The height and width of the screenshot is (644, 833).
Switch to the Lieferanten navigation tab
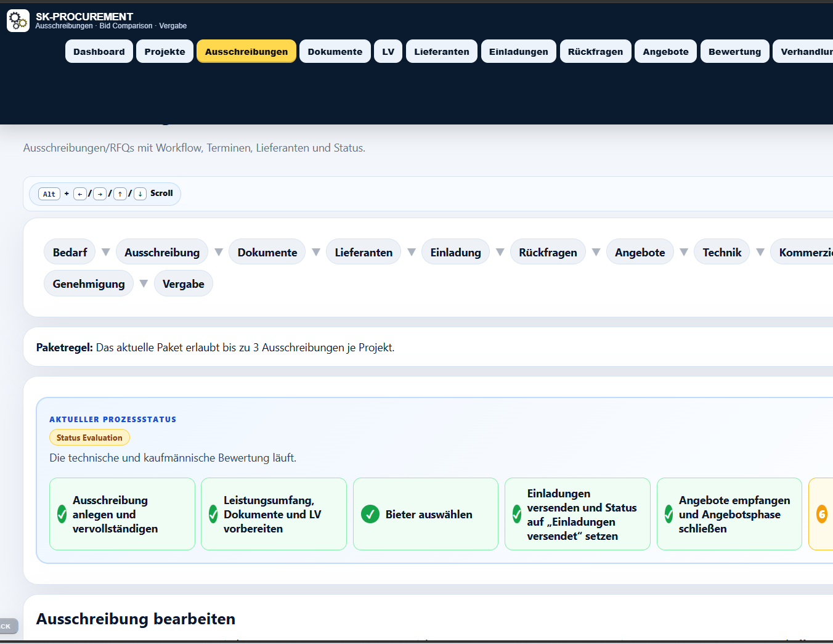[442, 52]
